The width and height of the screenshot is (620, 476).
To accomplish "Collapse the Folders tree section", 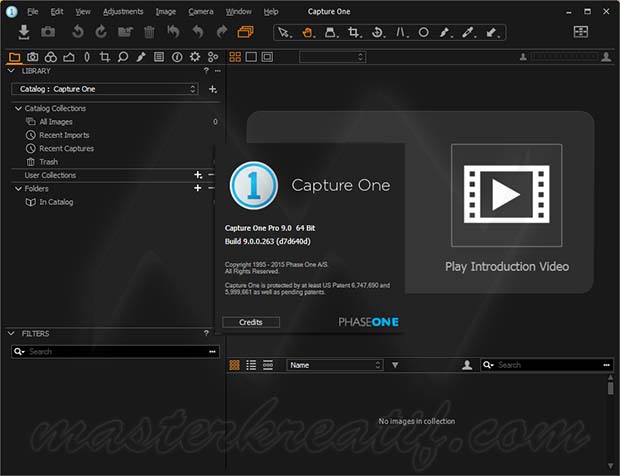I will click(18, 189).
